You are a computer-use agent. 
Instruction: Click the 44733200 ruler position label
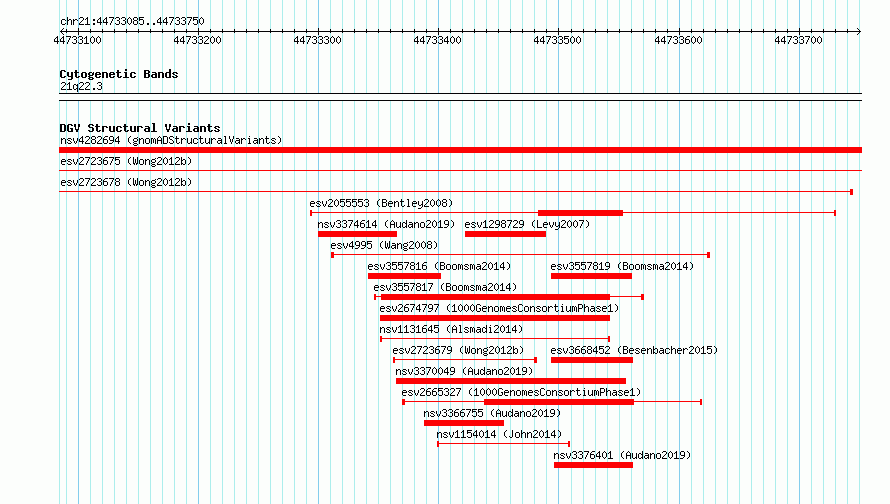pyautogui.click(x=198, y=40)
